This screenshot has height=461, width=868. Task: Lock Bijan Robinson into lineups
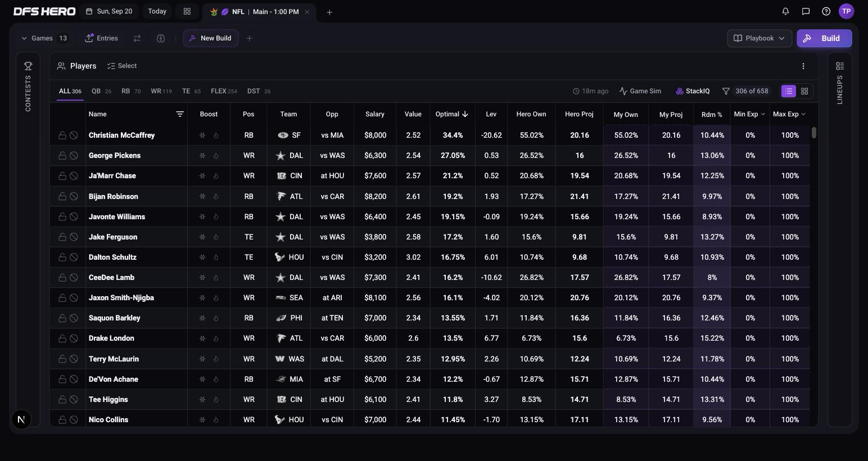pyautogui.click(x=62, y=196)
